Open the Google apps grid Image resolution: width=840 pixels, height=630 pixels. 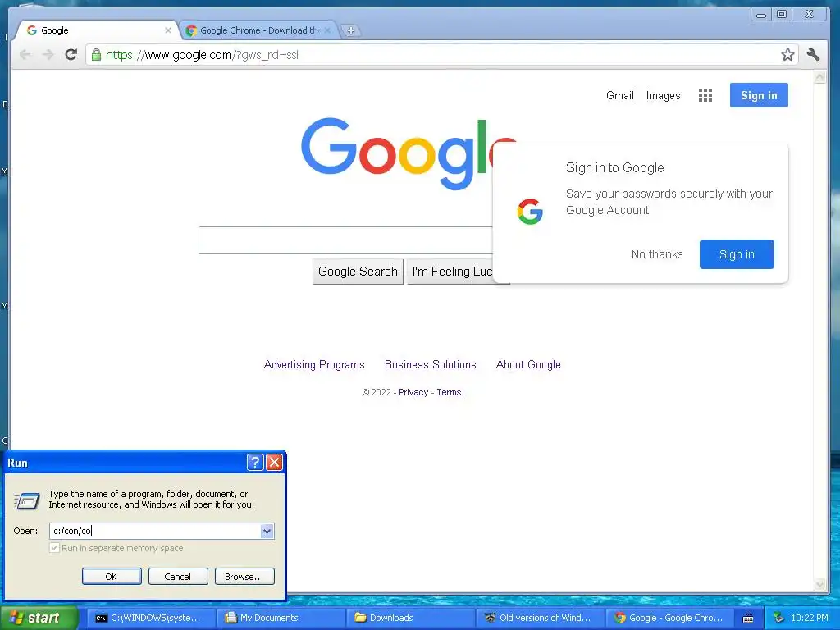coord(705,95)
